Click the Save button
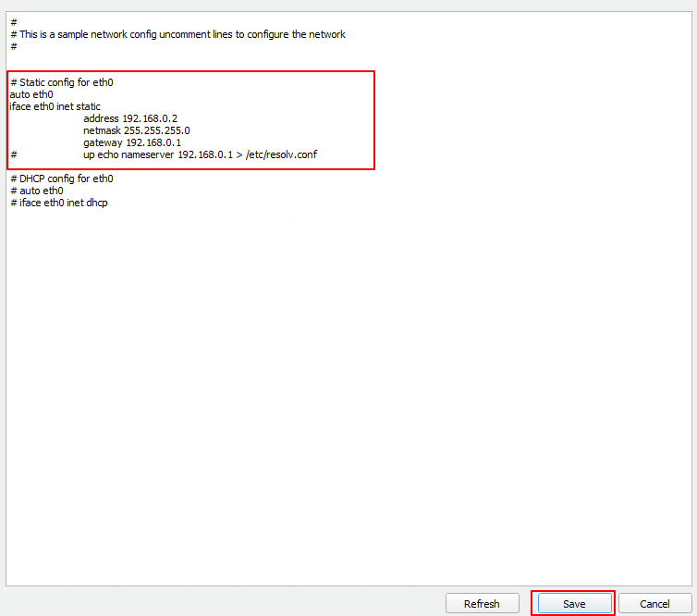Image resolution: width=697 pixels, height=616 pixels. tap(573, 603)
